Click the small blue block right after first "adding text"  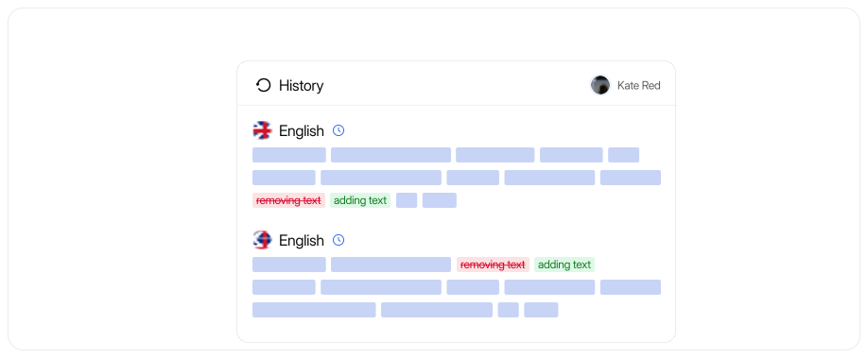click(407, 200)
